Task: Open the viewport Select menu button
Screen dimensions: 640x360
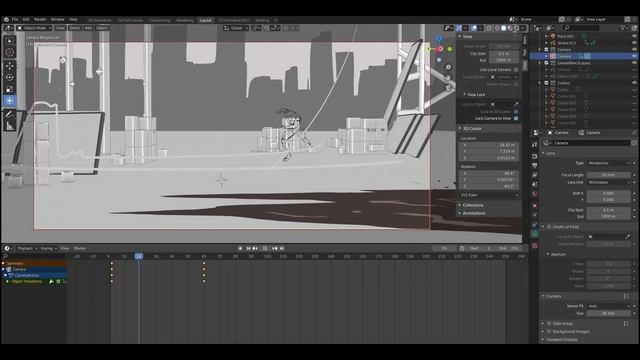Action: [x=74, y=28]
